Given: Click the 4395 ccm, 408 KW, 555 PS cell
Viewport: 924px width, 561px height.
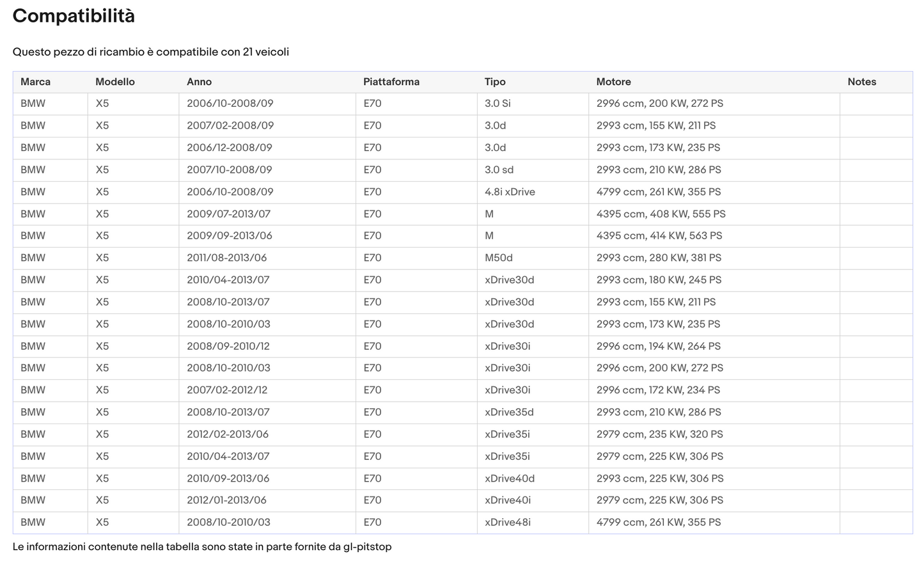Looking at the screenshot, I should pos(661,214).
